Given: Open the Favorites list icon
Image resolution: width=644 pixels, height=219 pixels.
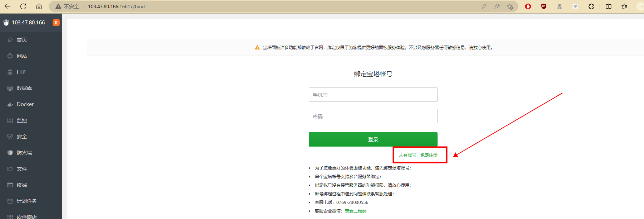Looking at the screenshot, I should pyautogui.click(x=624, y=6).
